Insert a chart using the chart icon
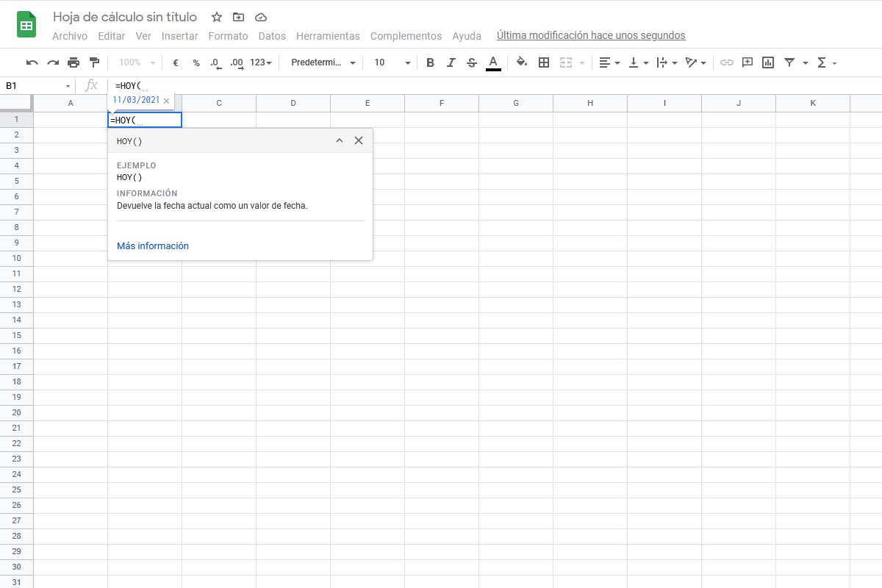The height and width of the screenshot is (588, 882). click(x=768, y=62)
